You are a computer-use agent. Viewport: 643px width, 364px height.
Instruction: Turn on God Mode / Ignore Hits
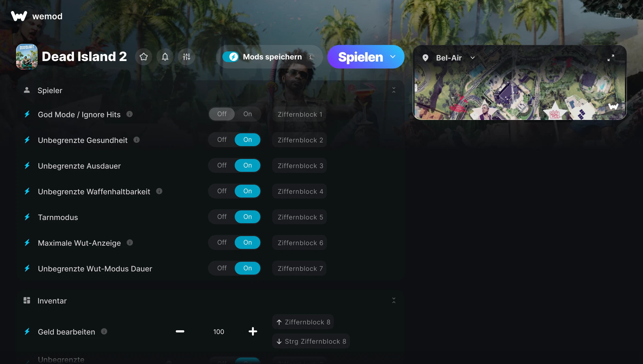click(248, 114)
